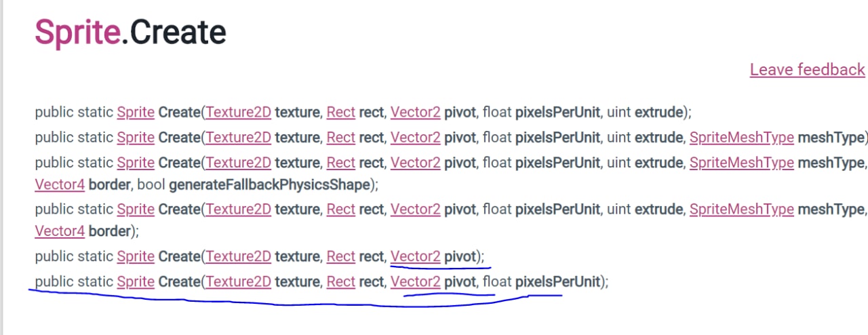Open underlined Vector2 link in last Create overload
The image size is (868, 335).
(416, 281)
